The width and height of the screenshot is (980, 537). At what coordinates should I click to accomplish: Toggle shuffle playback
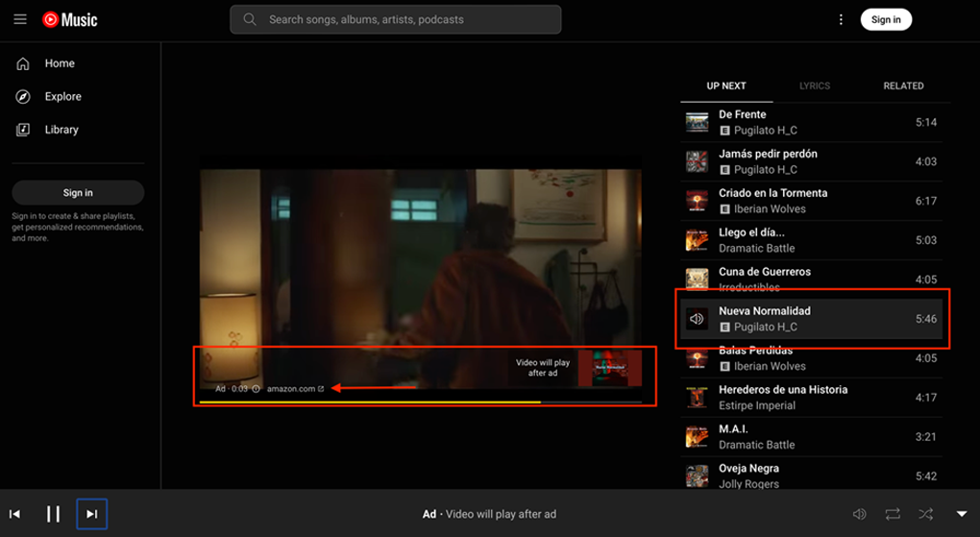pos(925,514)
